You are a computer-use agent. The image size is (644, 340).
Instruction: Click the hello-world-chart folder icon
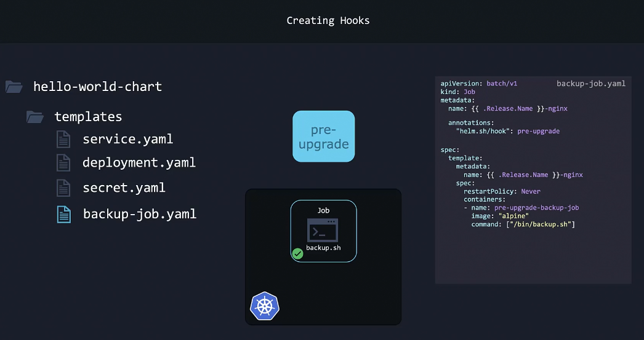click(x=14, y=87)
